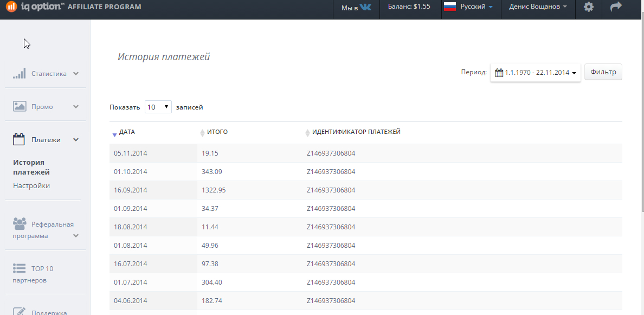The width and height of the screenshot is (644, 315).
Task: Open the Russian language dropdown
Action: [468, 8]
